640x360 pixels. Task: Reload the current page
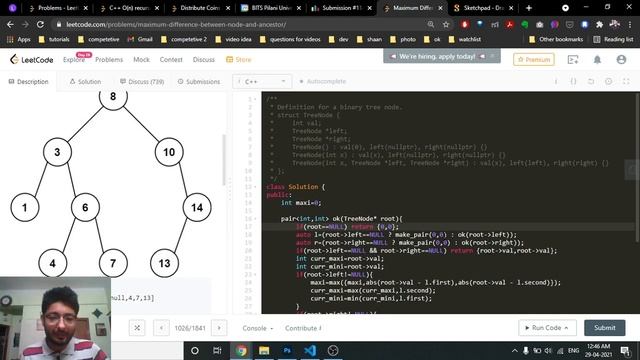tap(40, 24)
